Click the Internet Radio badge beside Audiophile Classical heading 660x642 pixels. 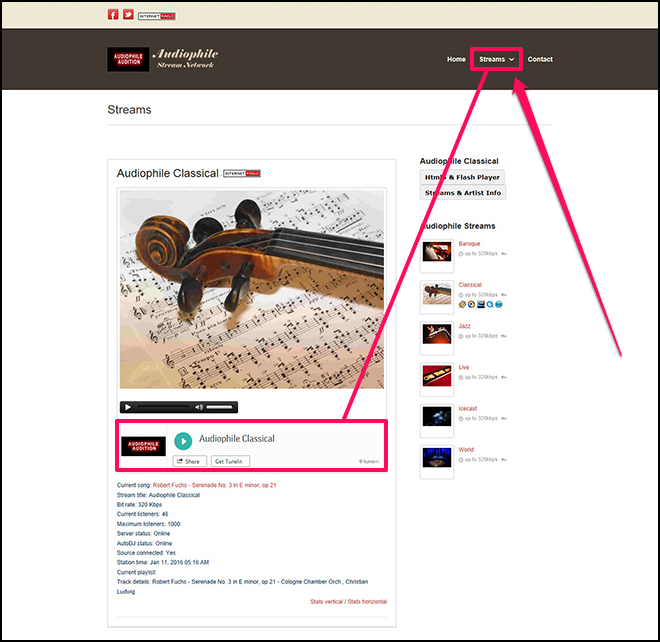click(x=242, y=173)
